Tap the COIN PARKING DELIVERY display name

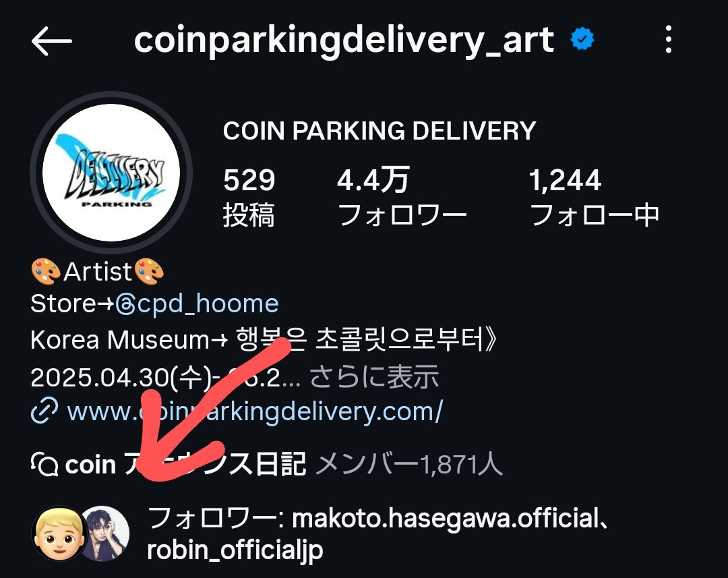tap(380, 131)
